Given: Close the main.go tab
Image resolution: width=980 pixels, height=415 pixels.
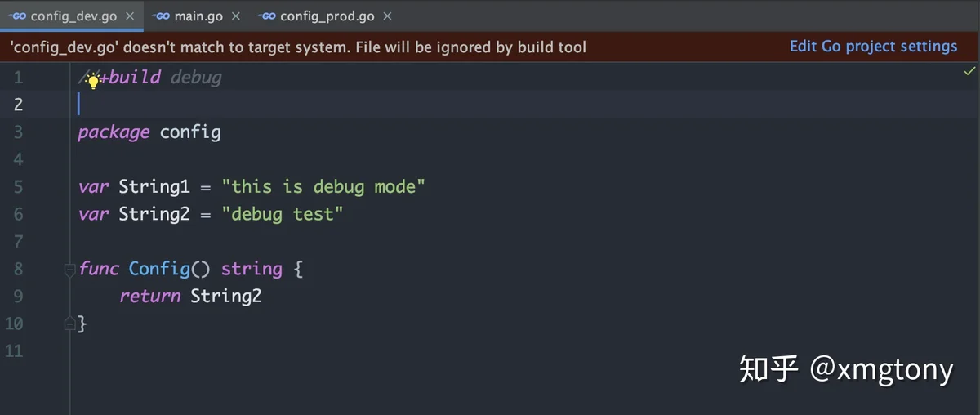Looking at the screenshot, I should 236,16.
